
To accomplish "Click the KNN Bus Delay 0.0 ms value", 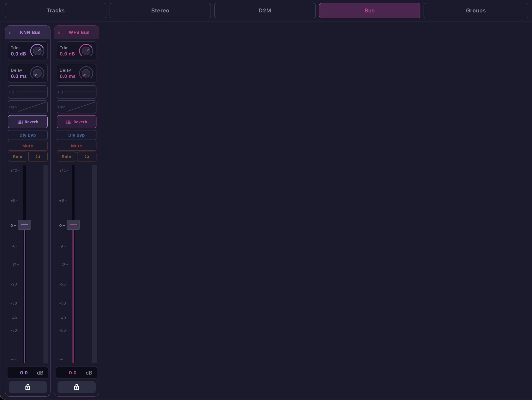I will [x=19, y=76].
